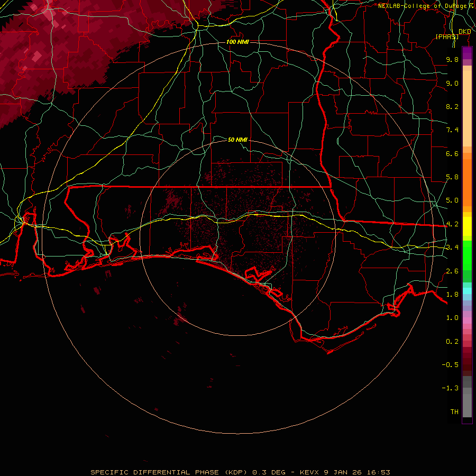Select the 0.2 scale label
This screenshot has height=476, width=476.
point(452,342)
